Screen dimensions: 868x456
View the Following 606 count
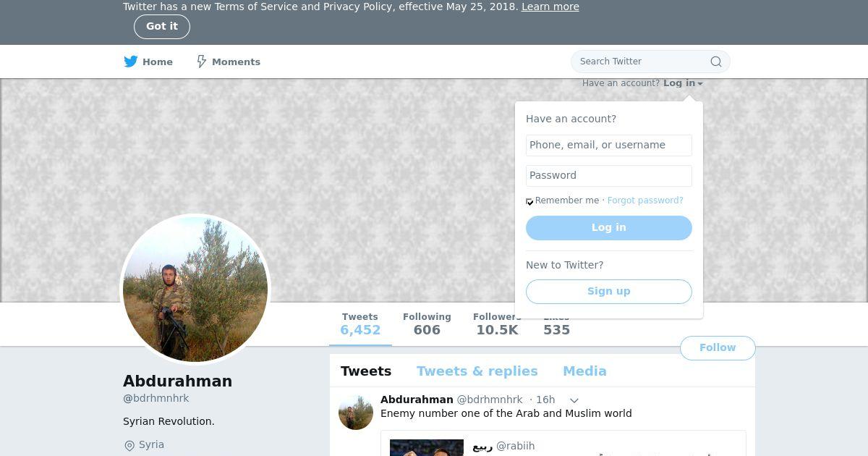pos(427,324)
